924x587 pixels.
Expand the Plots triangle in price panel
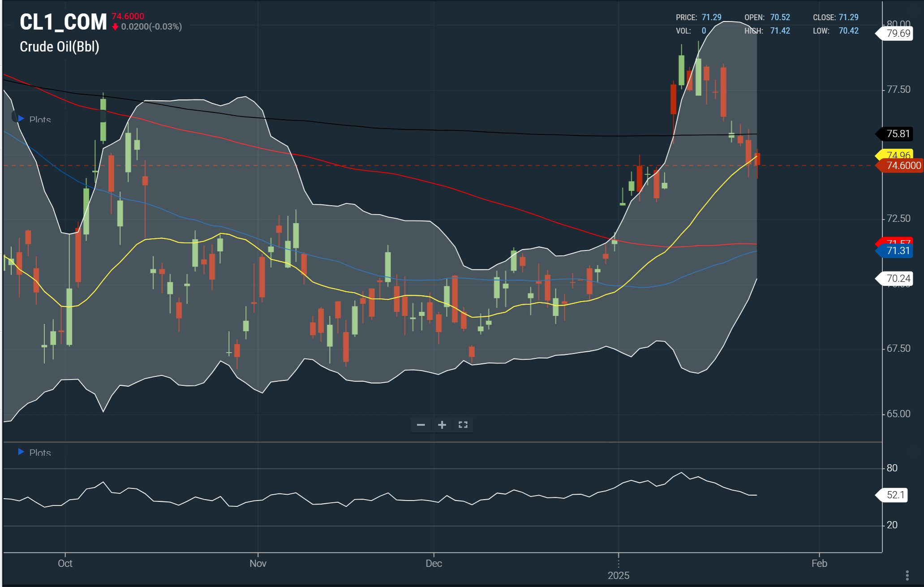click(x=21, y=119)
